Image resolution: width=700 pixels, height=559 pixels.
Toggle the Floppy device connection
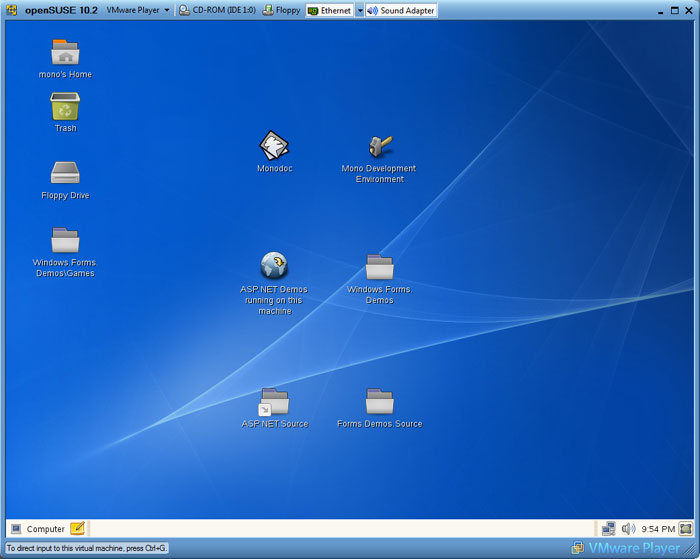(282, 10)
